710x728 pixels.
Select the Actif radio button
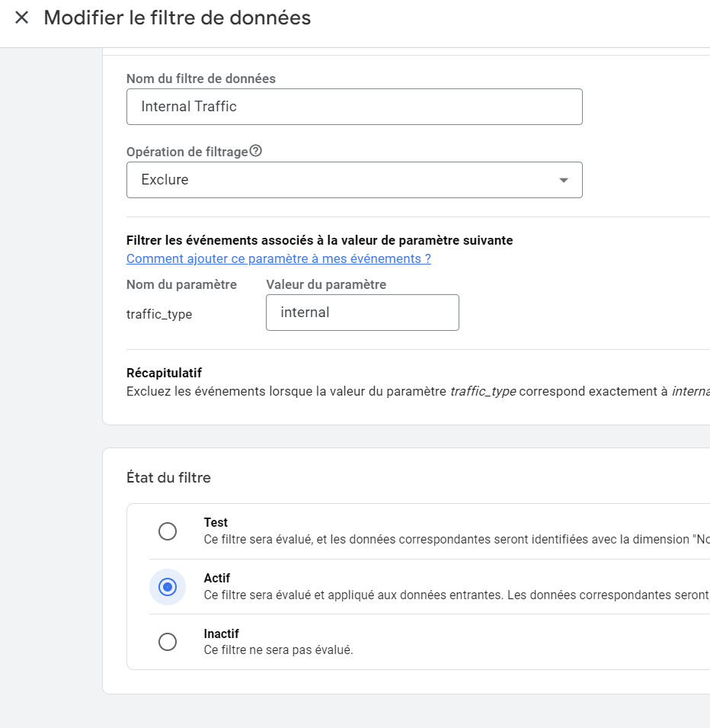coord(168,587)
